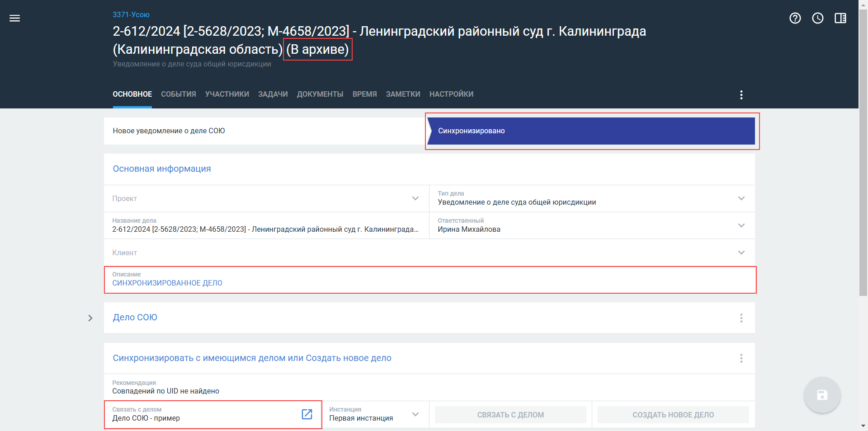
Task: Click the Связать с делом field
Action: click(x=213, y=414)
